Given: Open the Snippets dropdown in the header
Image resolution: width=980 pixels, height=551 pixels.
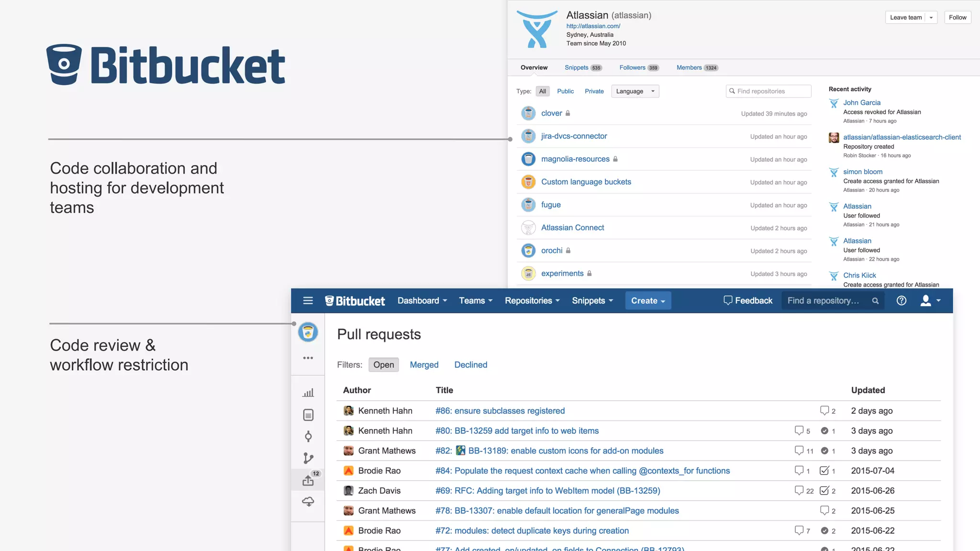Looking at the screenshot, I should (x=592, y=301).
